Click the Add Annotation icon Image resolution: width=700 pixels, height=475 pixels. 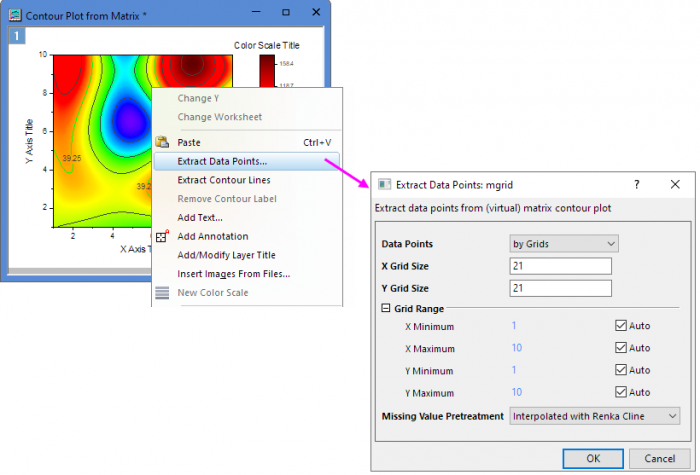[x=162, y=237]
